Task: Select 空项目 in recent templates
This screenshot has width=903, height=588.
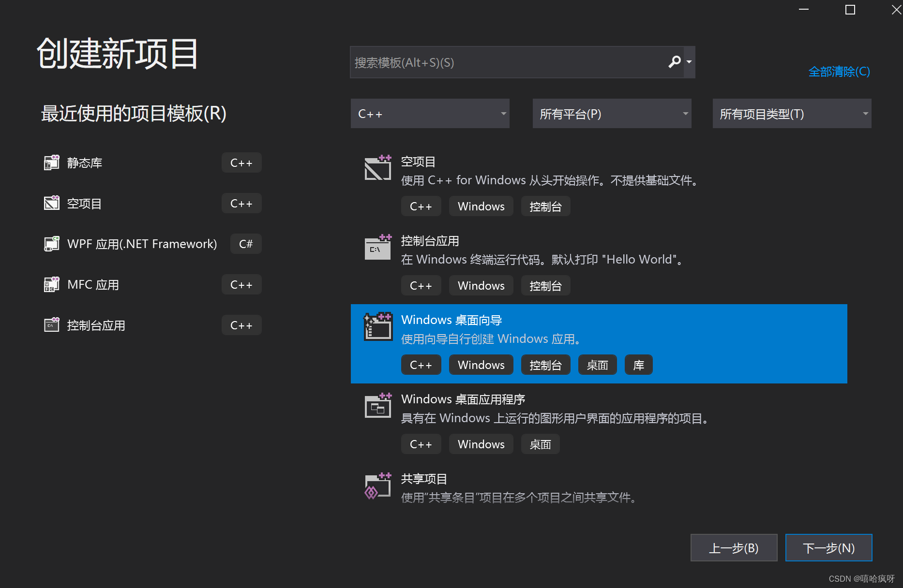Action: 85,204
